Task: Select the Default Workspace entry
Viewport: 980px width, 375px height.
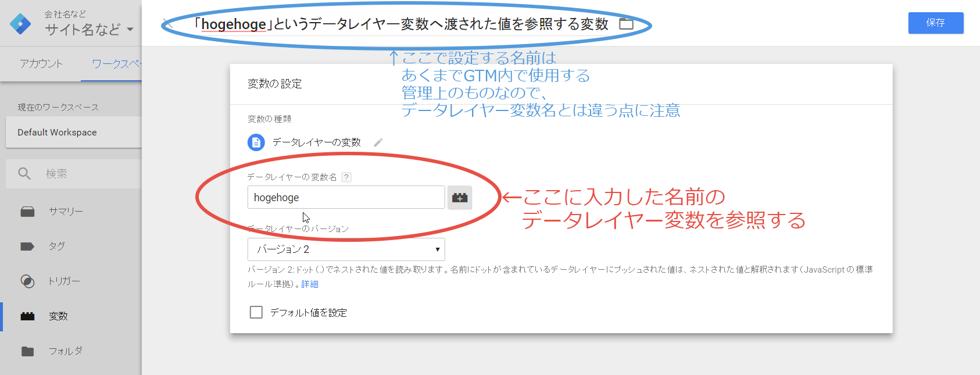Action: tap(73, 132)
